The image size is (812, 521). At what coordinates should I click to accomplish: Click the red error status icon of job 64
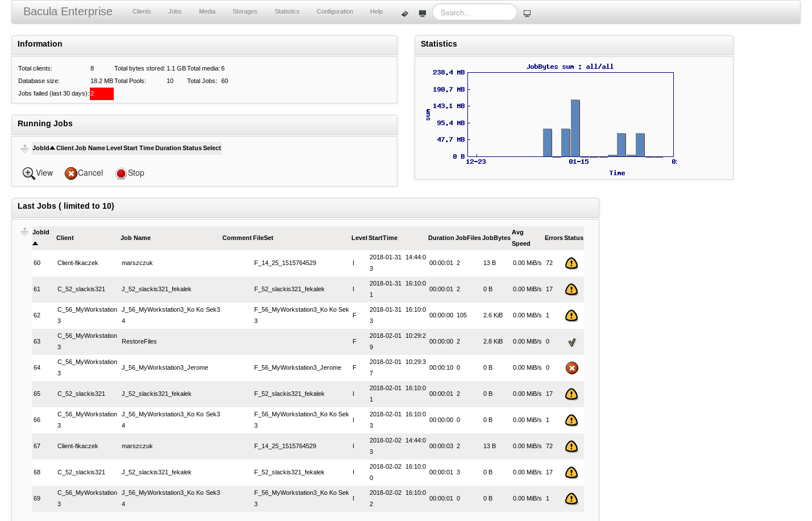pyautogui.click(x=572, y=368)
